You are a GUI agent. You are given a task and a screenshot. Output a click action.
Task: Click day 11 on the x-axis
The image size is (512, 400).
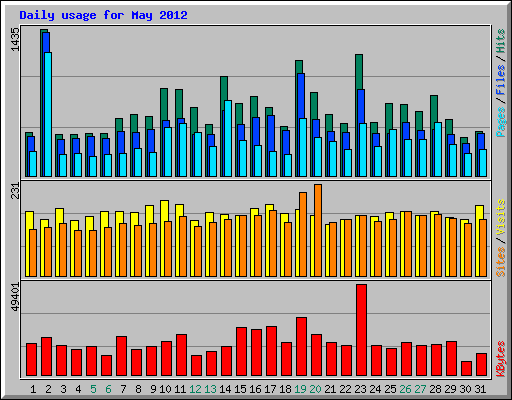[x=180, y=389]
